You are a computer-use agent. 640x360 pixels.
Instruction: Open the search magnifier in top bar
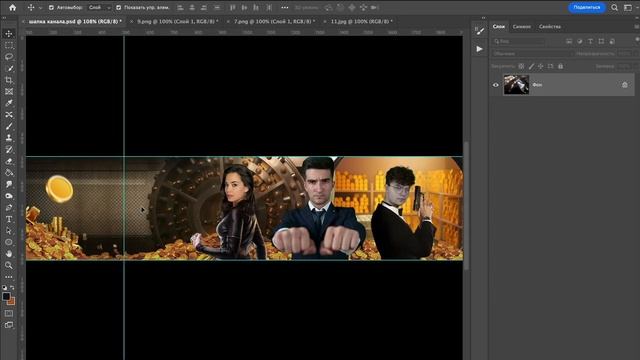point(614,7)
